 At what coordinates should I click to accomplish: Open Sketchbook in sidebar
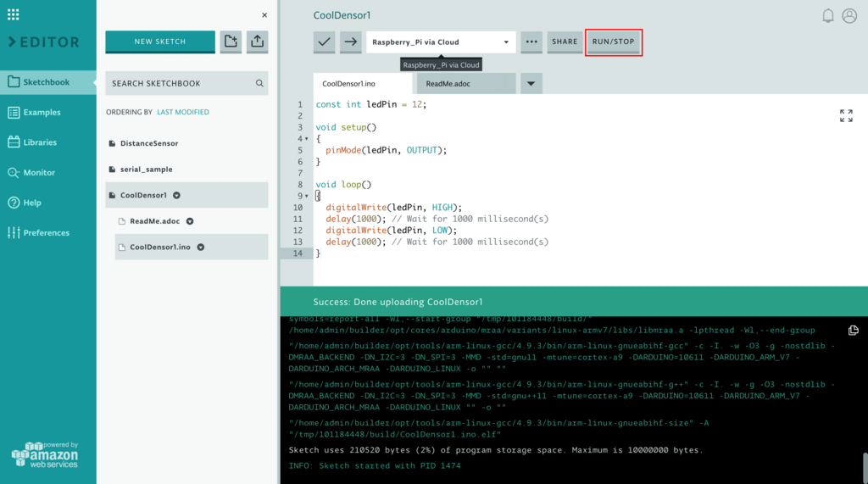pyautogui.click(x=48, y=82)
